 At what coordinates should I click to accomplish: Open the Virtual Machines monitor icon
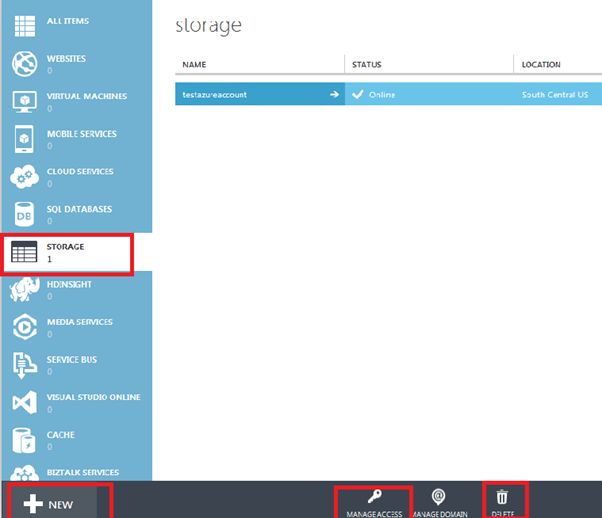point(25,101)
